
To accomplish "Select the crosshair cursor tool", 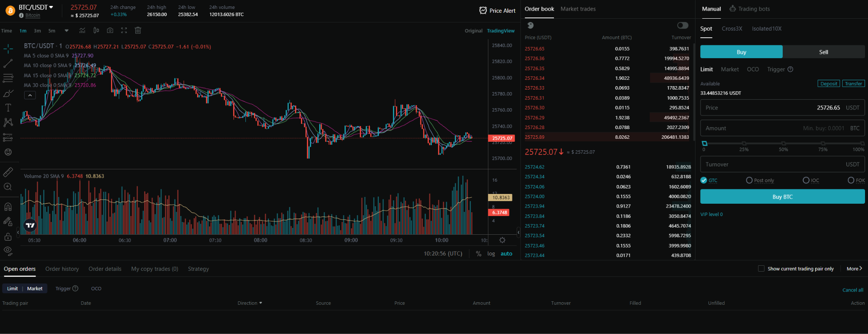I will 8,49.
